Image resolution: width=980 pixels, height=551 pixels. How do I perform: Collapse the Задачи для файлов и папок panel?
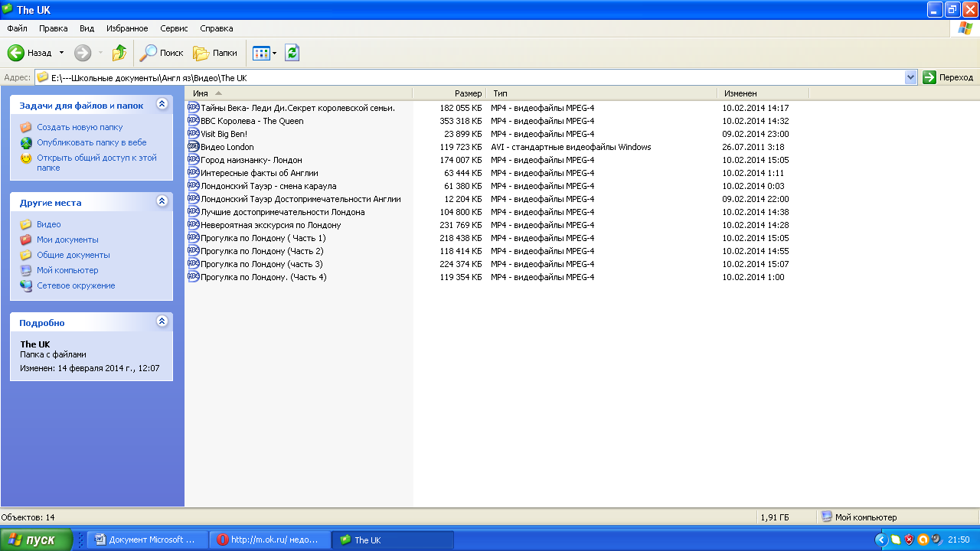162,104
